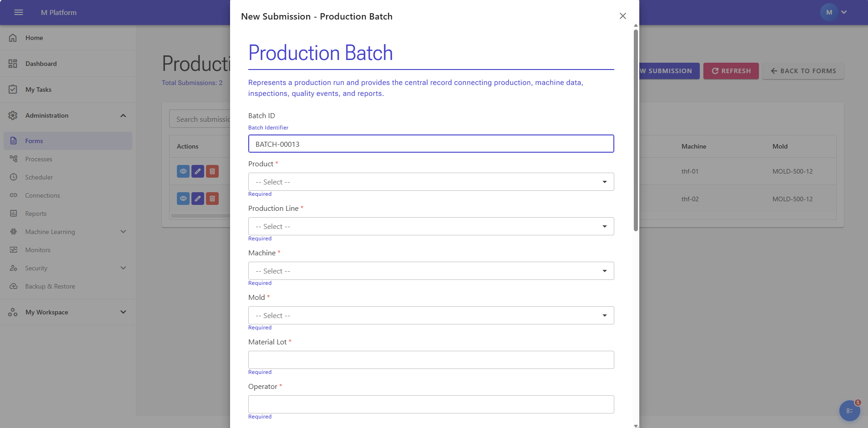Click the Forms document icon
Image resolution: width=868 pixels, height=428 pixels.
(14, 141)
